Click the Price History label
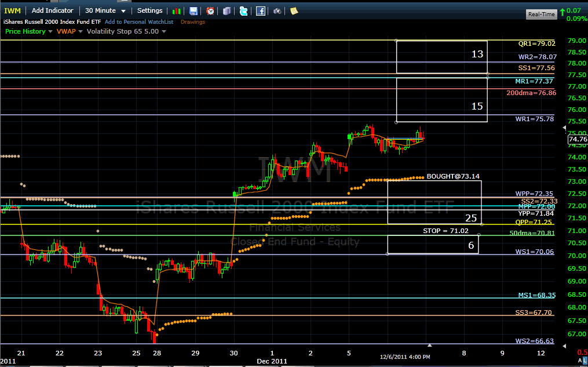The height and width of the screenshot is (367, 588). click(x=25, y=31)
